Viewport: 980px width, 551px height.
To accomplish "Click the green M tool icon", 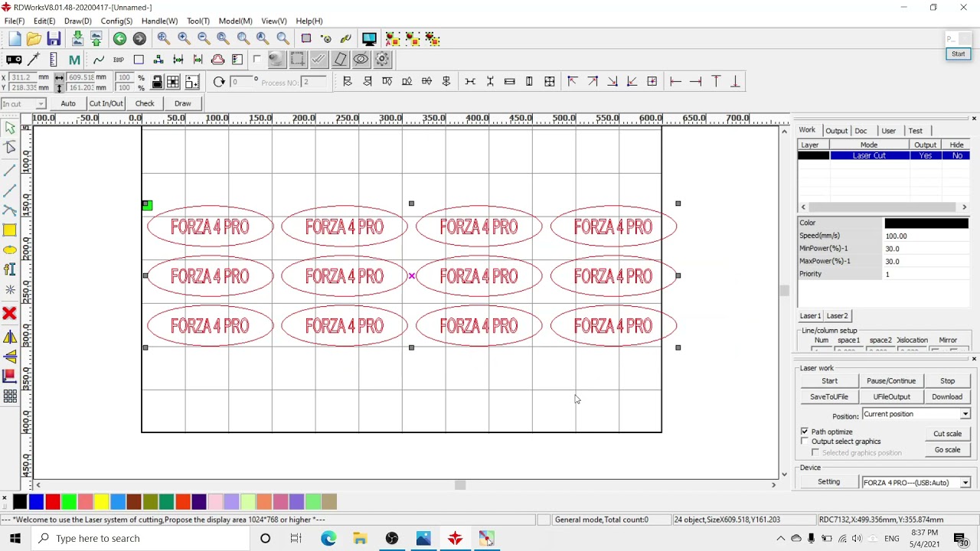I will [74, 60].
